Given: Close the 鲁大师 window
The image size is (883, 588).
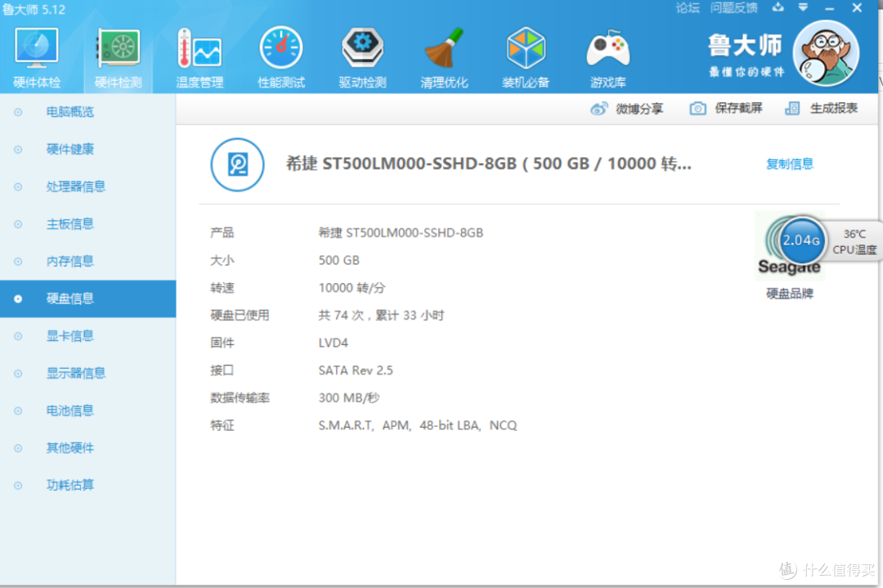Looking at the screenshot, I should click(857, 8).
